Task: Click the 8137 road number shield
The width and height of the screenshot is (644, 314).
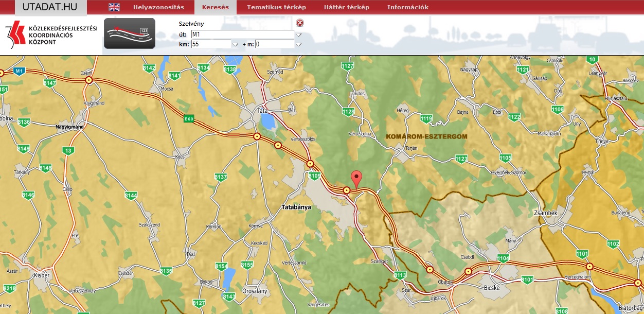Action: [221, 177]
